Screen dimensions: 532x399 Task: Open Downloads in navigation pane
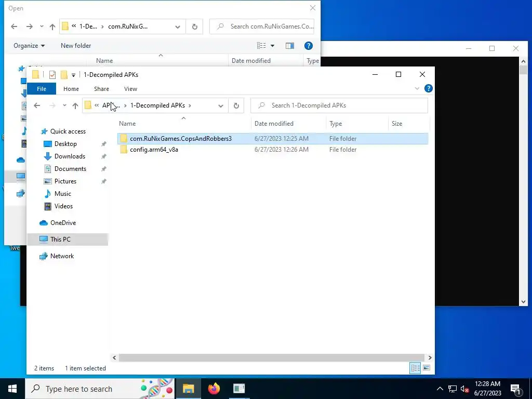[x=70, y=156]
